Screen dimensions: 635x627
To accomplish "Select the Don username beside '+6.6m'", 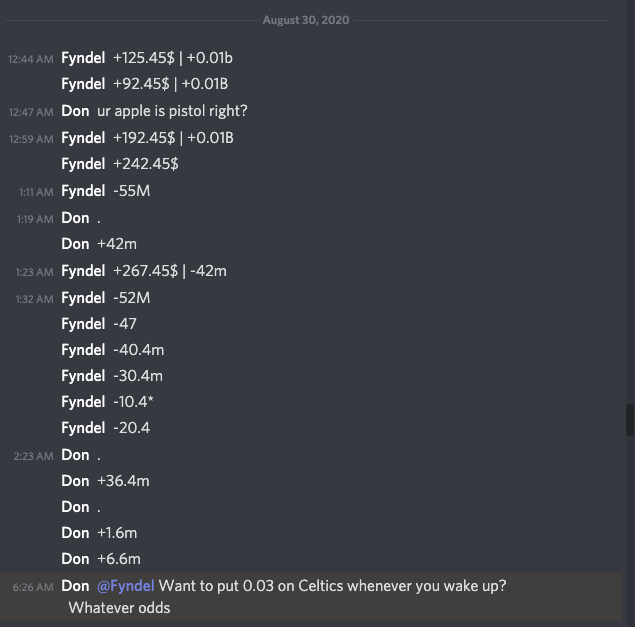I will (x=75, y=559).
